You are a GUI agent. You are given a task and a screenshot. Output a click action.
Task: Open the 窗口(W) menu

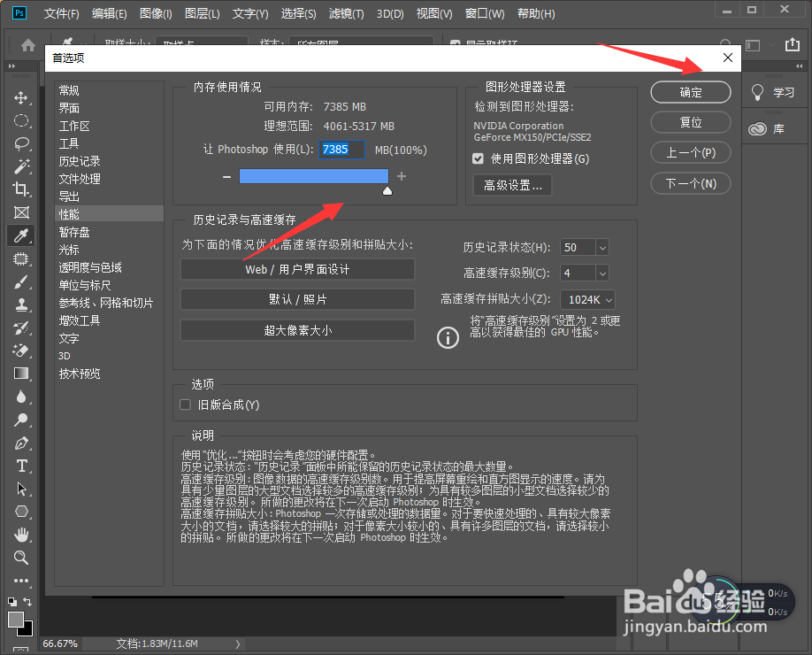(484, 14)
